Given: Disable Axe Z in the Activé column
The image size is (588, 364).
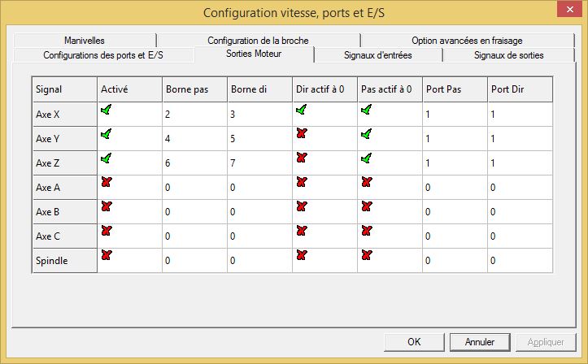Looking at the screenshot, I should click(107, 158).
